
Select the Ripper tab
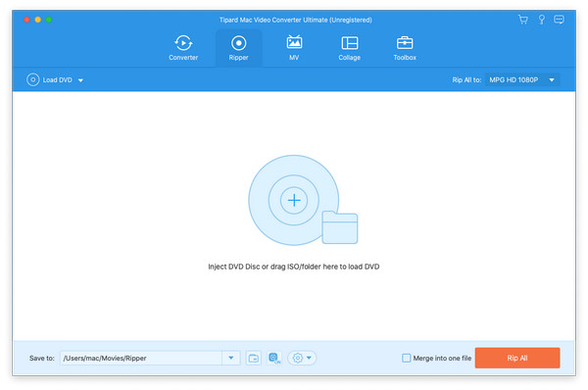[x=238, y=48]
